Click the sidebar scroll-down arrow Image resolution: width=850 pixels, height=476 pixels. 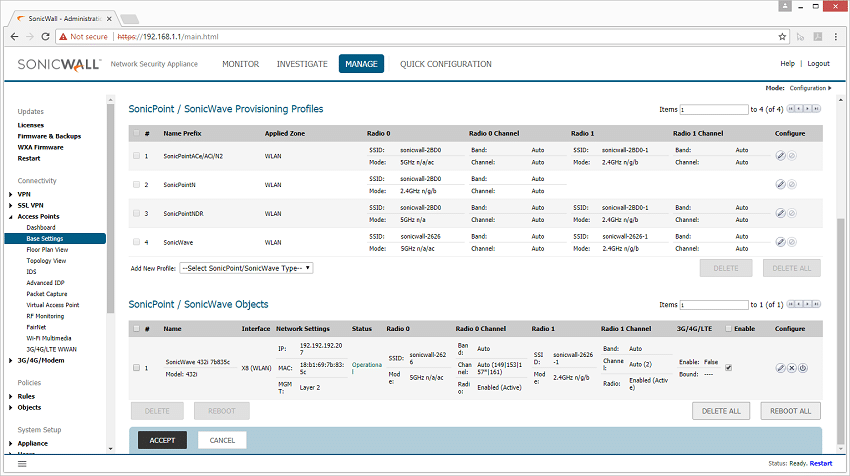(x=111, y=449)
